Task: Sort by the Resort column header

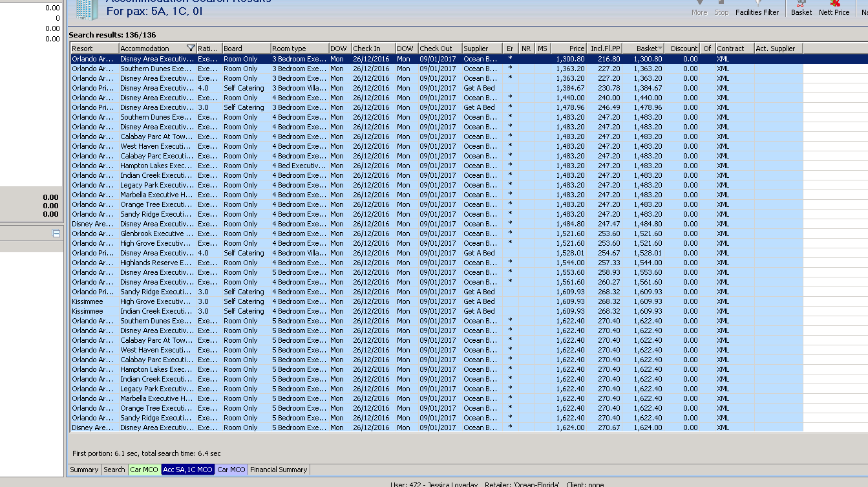Action: pyautogui.click(x=94, y=49)
